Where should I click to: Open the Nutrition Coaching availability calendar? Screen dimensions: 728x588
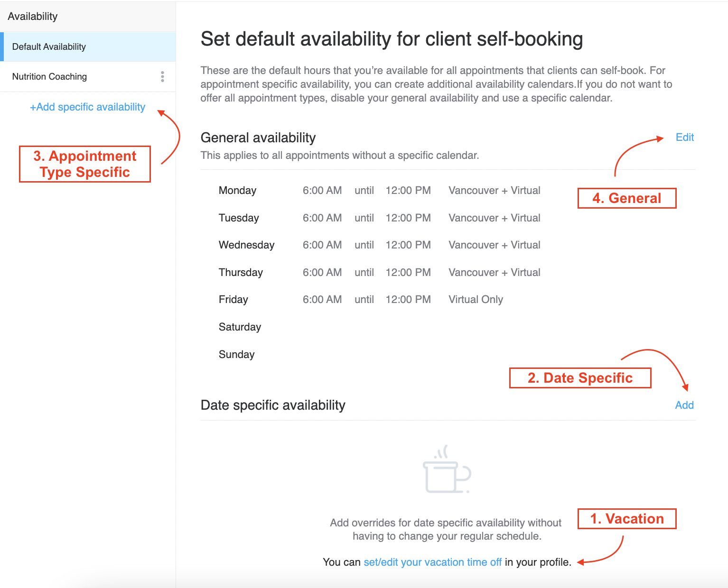[49, 77]
